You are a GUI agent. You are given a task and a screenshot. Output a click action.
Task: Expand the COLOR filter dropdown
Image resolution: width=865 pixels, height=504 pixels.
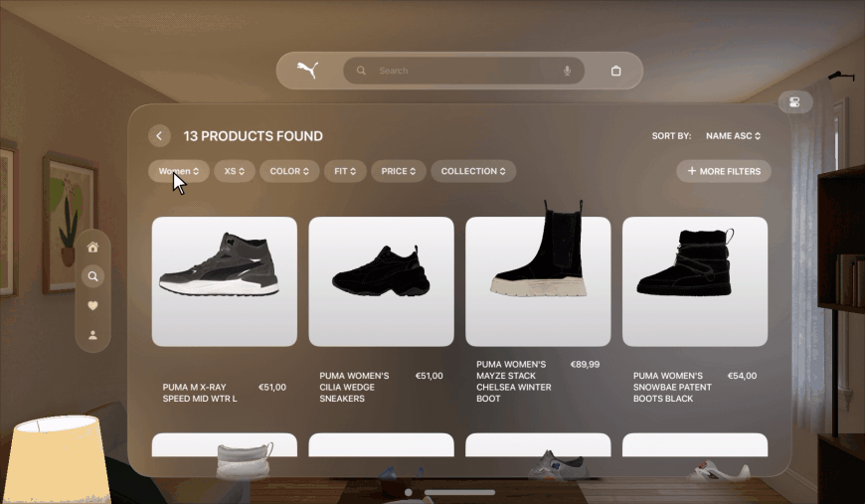click(289, 171)
